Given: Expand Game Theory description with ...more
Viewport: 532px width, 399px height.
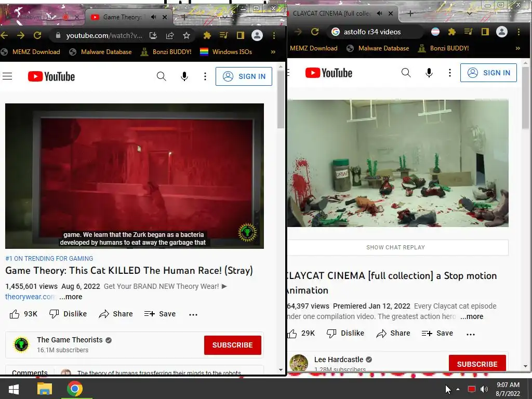Looking at the screenshot, I should [x=71, y=297].
